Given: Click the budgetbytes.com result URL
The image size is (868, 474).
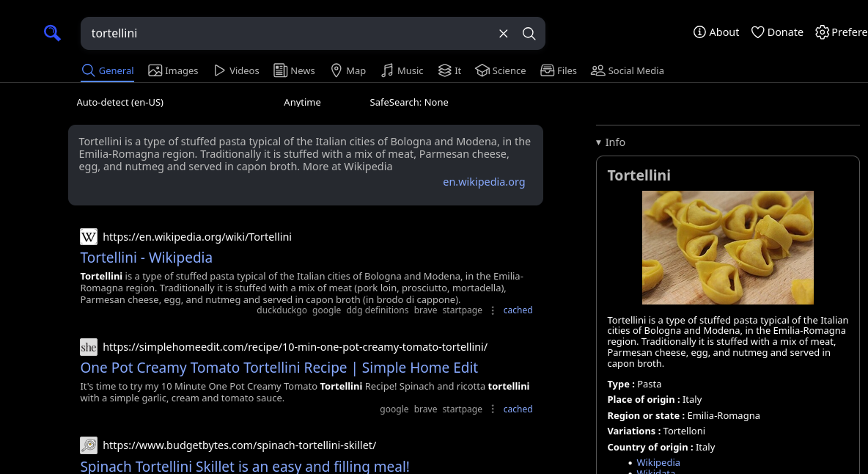Looking at the screenshot, I should pos(240,445).
